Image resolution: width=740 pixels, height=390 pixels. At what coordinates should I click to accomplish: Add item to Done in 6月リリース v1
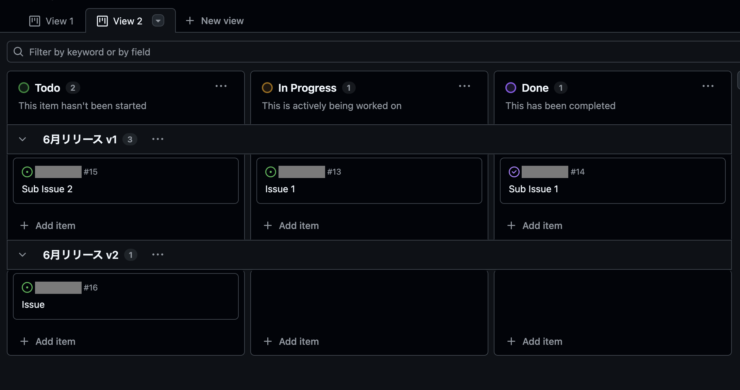(x=535, y=226)
